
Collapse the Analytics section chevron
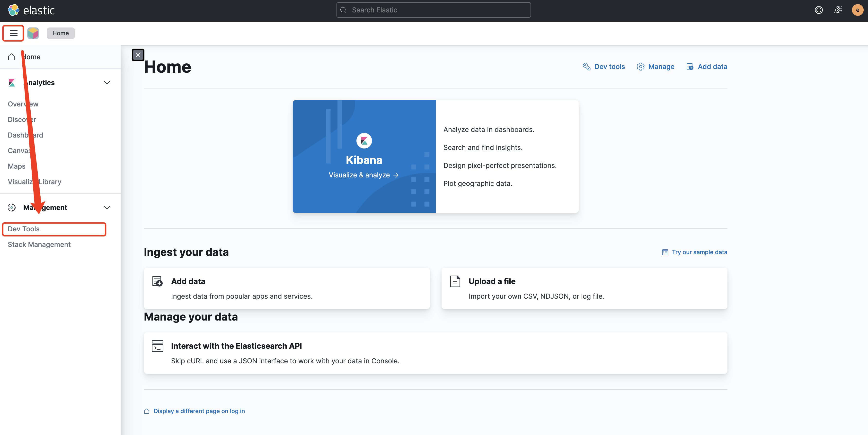107,82
